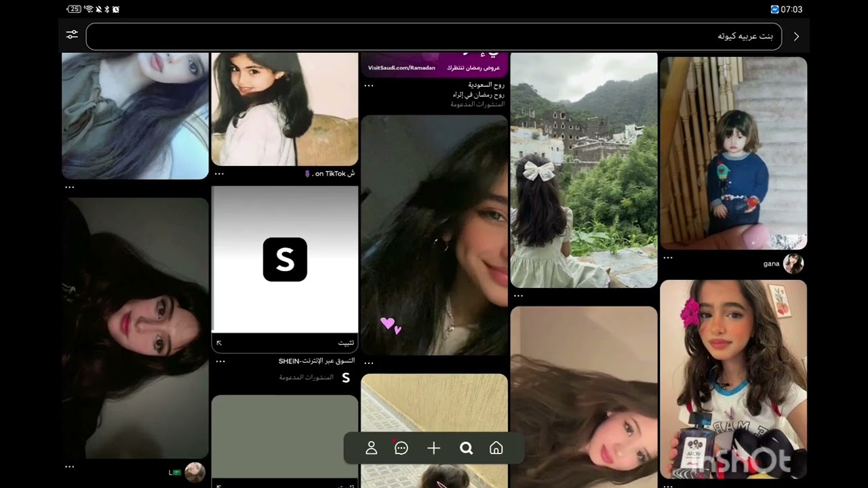Open the pin of the girl lying with hair spread out

coord(584,397)
